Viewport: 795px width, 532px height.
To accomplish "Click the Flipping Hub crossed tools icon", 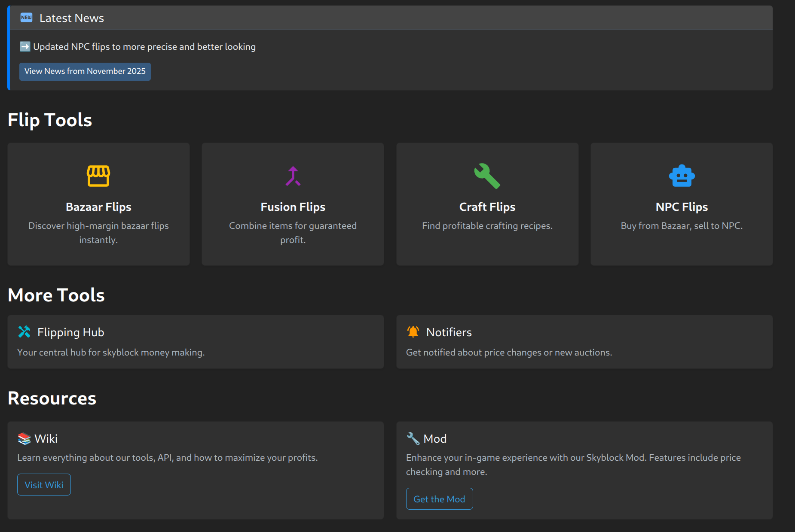I will click(x=24, y=332).
